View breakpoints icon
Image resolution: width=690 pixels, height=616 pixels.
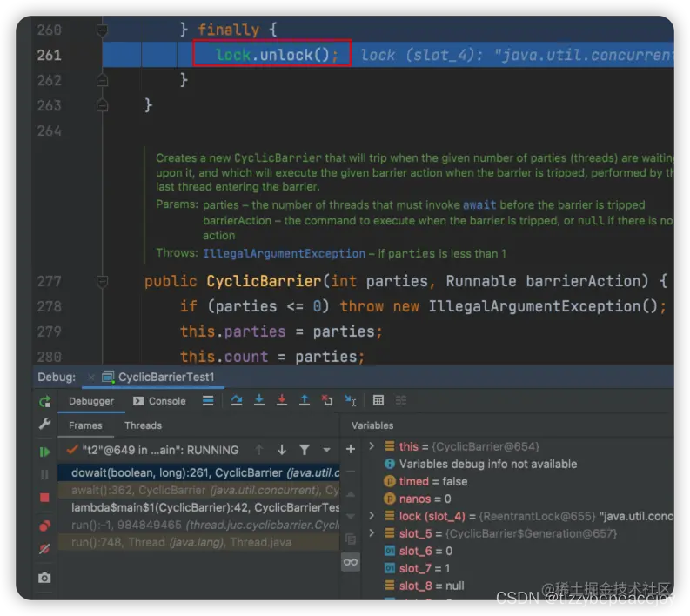coord(45,526)
